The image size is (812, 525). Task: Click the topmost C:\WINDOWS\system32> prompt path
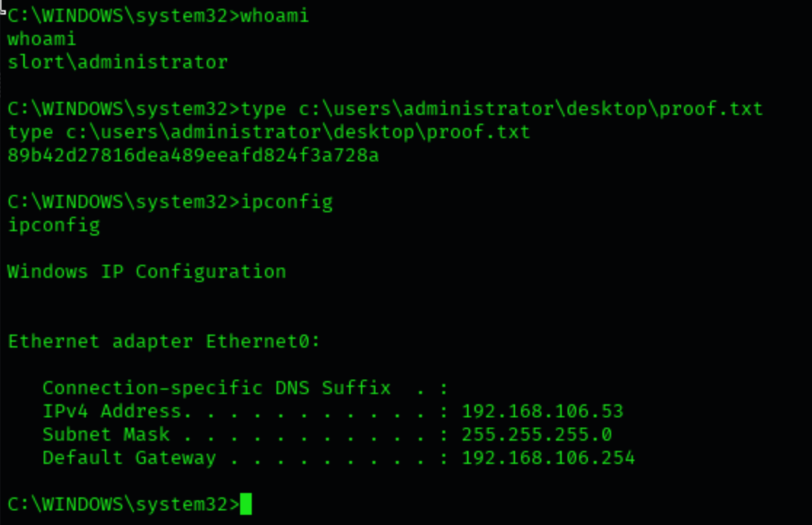(123, 16)
